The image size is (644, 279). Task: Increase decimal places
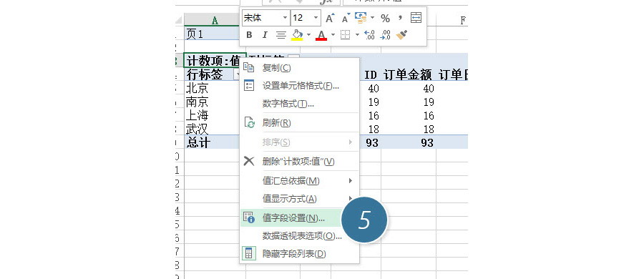(x=370, y=35)
